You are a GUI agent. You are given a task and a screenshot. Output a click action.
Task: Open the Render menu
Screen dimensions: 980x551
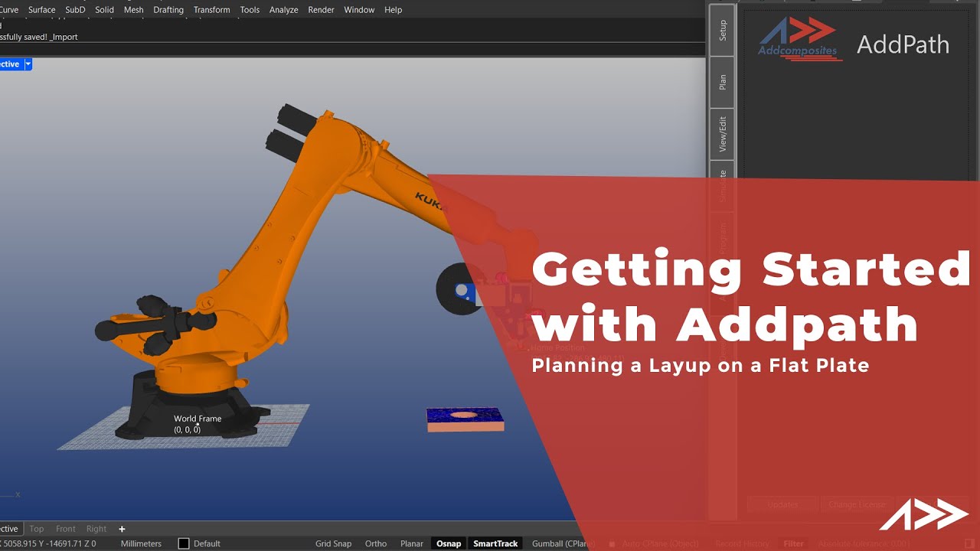click(321, 10)
